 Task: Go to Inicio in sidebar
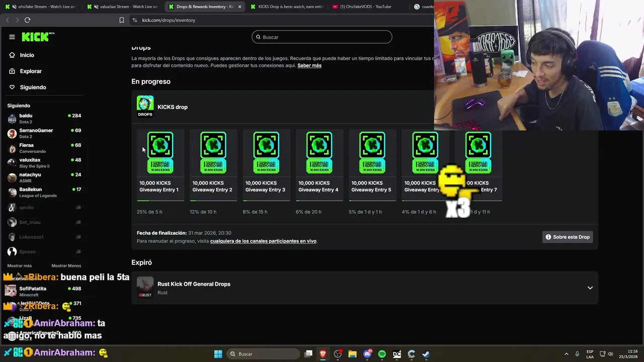[x=27, y=55]
